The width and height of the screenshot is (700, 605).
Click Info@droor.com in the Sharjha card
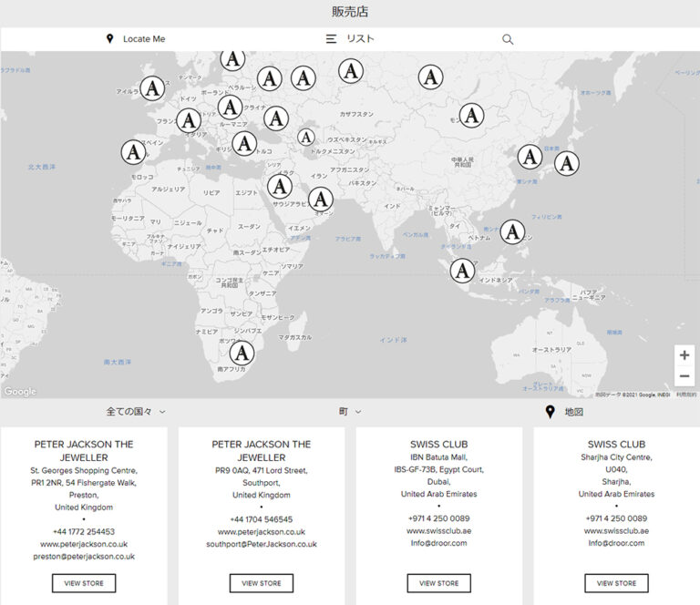pos(616,543)
